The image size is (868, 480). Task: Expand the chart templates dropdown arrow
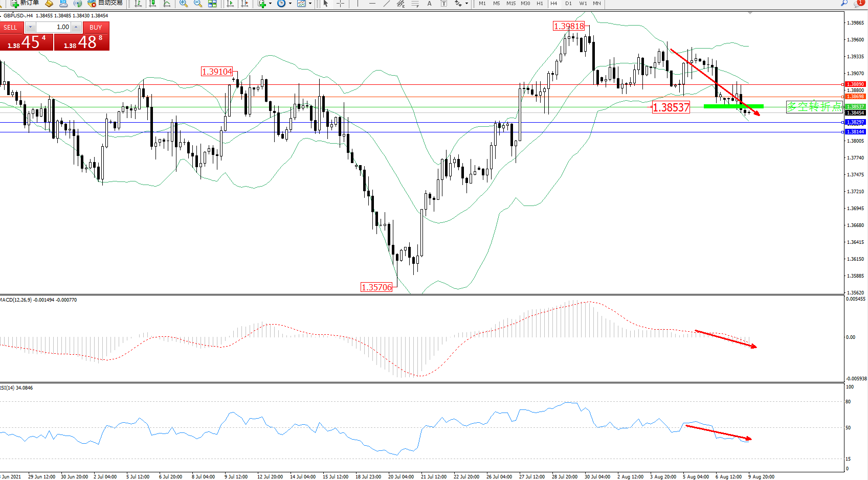(310, 4)
